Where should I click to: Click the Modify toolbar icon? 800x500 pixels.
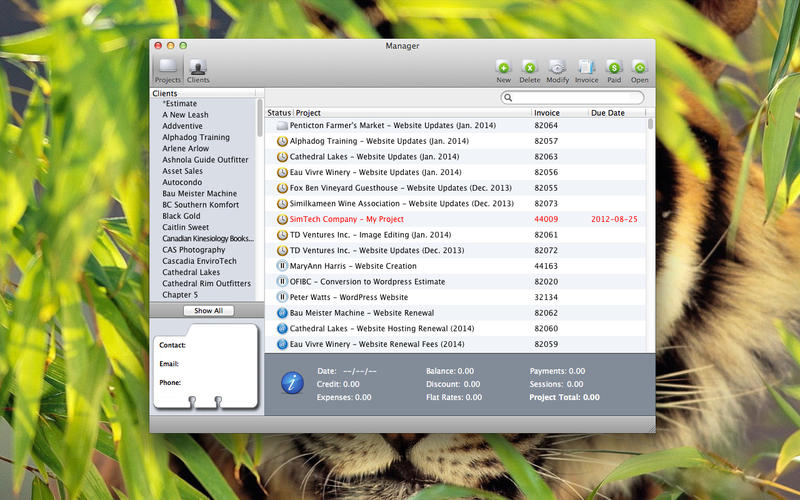coord(557,67)
